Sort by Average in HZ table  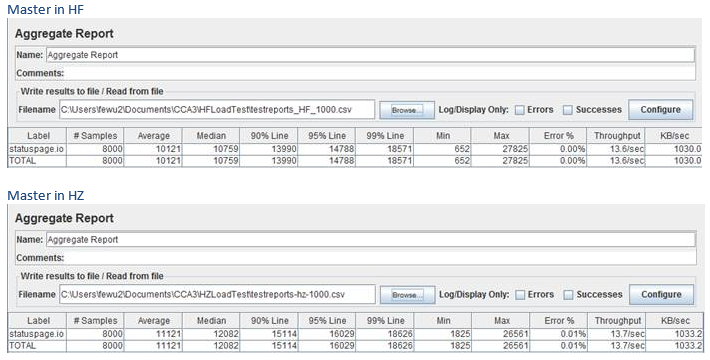click(153, 321)
